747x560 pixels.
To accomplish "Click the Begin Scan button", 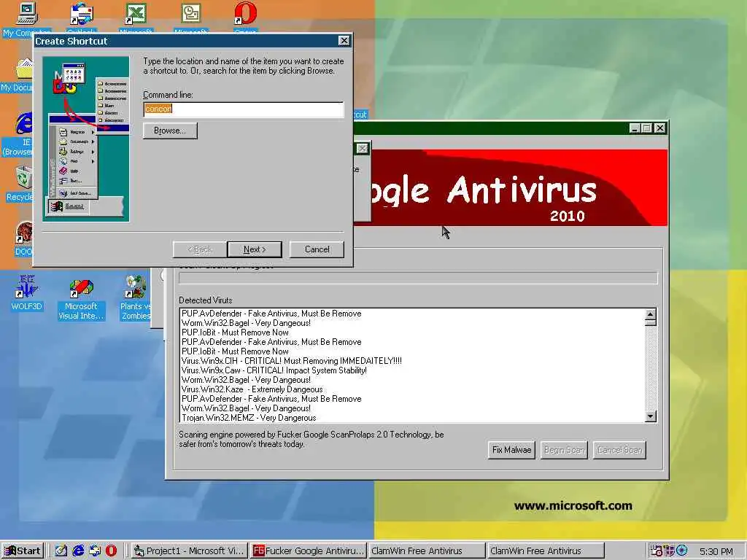I will 564,449.
